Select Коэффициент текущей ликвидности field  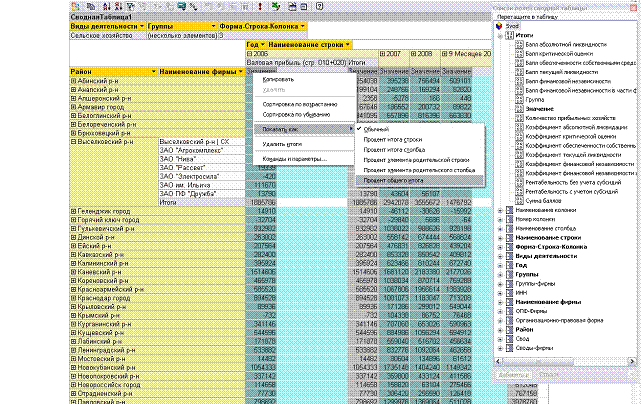click(573, 155)
